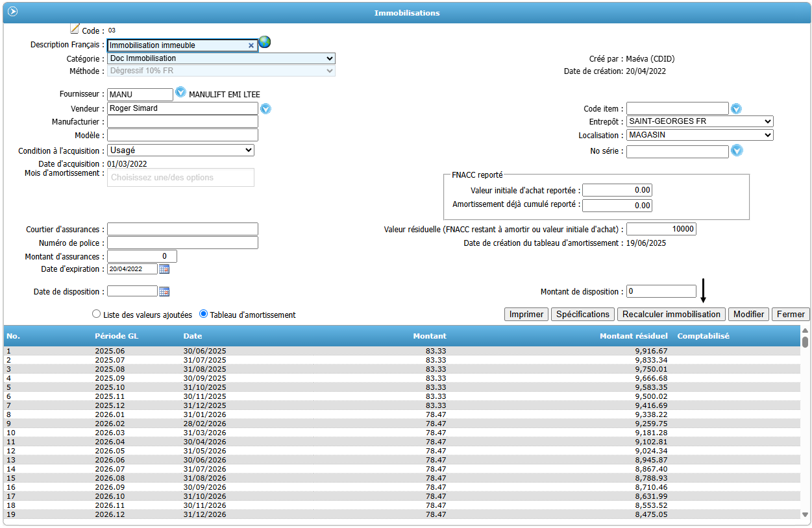The image size is (812, 528).
Task: Open Condition à l'acquisition dropdown
Action: tap(180, 150)
